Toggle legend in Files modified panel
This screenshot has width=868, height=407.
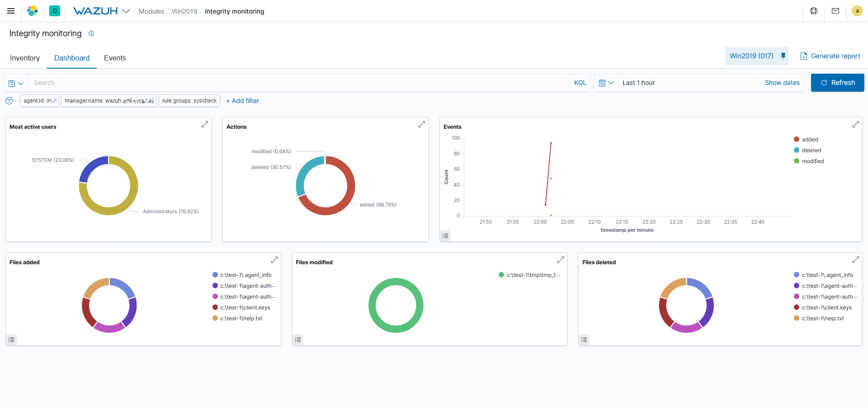coord(298,340)
